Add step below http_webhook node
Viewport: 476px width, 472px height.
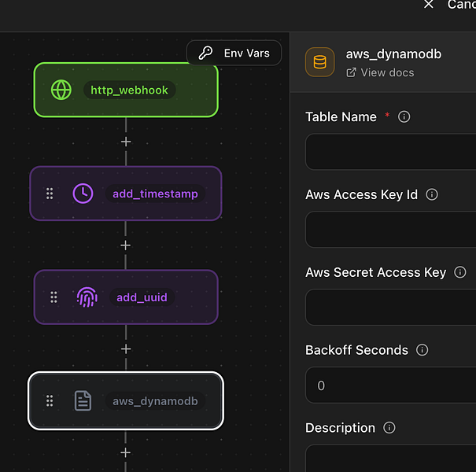(x=126, y=142)
